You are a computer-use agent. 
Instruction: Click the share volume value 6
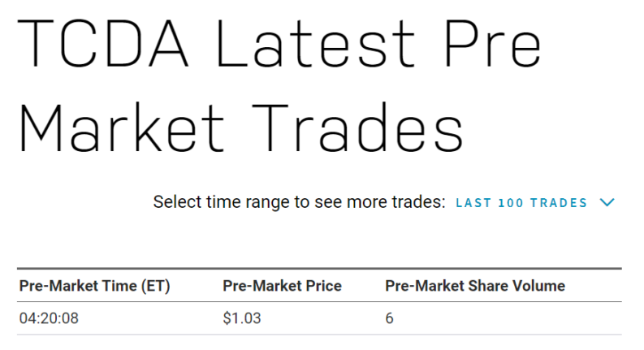click(389, 318)
